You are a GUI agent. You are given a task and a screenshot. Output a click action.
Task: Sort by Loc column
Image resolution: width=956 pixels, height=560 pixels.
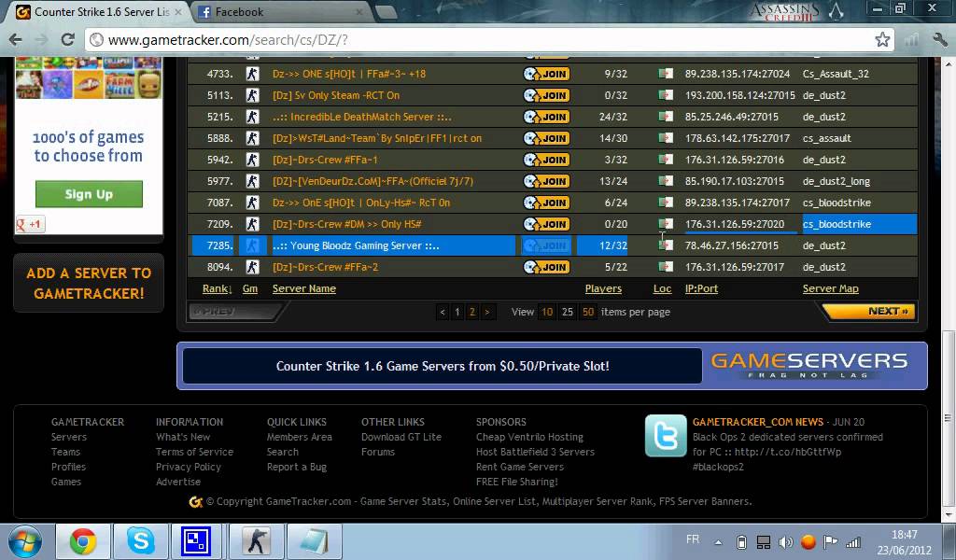(x=662, y=288)
